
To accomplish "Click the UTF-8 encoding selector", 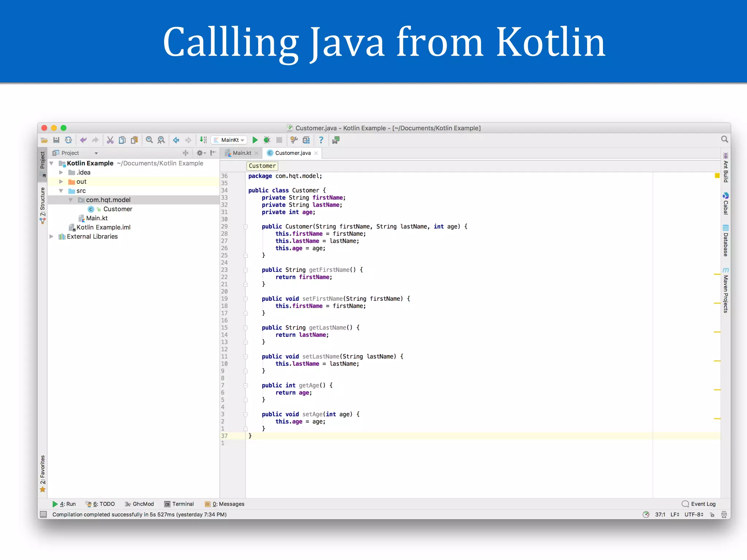I will pyautogui.click(x=694, y=514).
